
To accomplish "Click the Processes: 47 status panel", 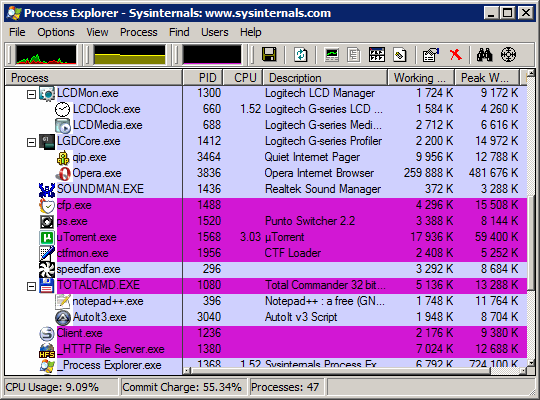I will click(286, 387).
